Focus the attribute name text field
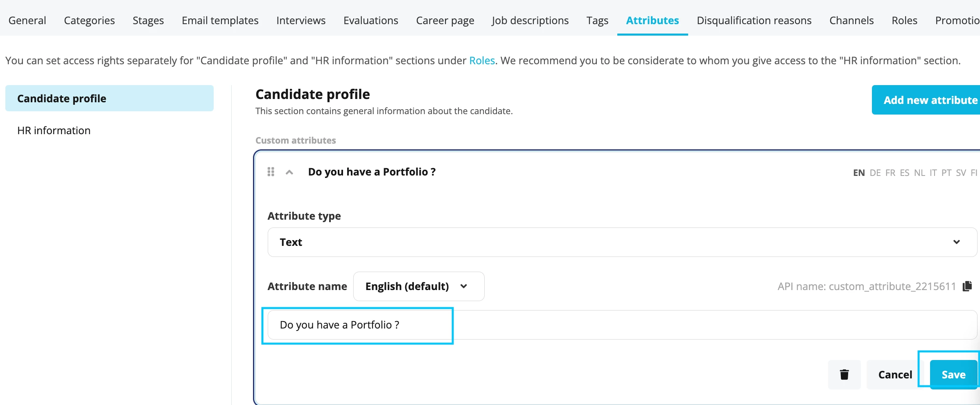This screenshot has width=980, height=405. [622, 325]
